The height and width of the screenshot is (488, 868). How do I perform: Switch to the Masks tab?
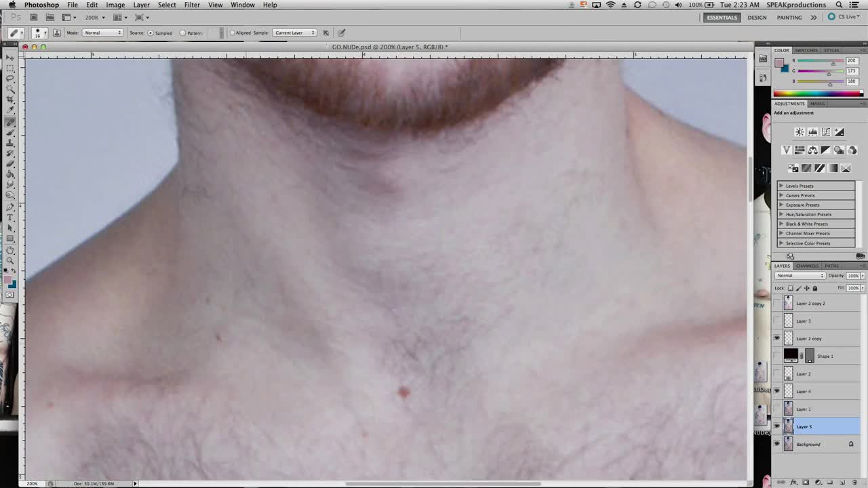point(818,104)
